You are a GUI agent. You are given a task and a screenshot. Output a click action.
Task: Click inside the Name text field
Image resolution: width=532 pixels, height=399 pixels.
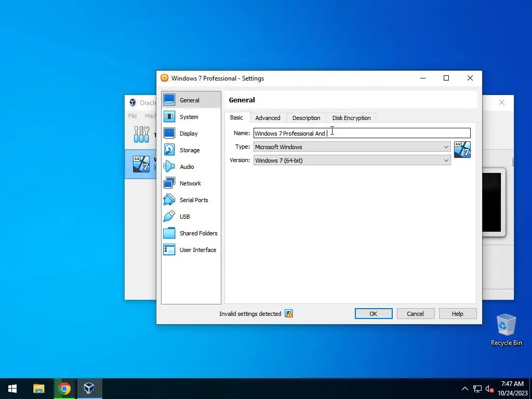362,133
